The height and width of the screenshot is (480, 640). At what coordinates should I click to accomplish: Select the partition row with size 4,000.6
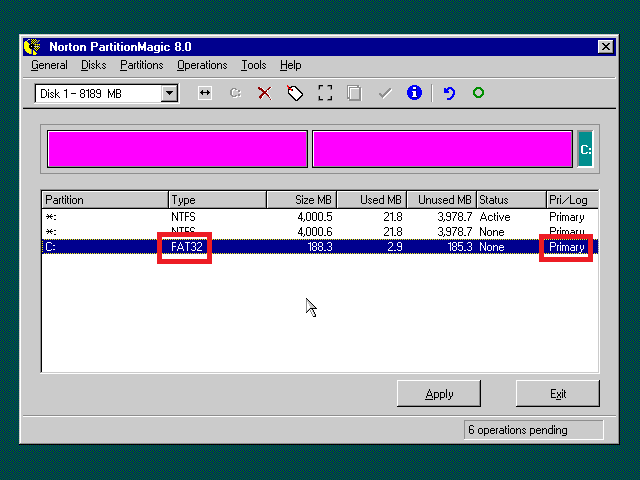320,232
